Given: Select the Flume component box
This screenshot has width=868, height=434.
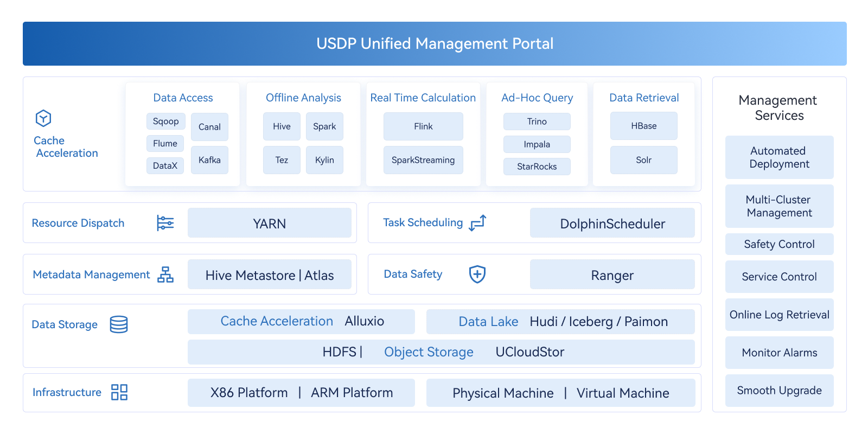Looking at the screenshot, I should (165, 143).
